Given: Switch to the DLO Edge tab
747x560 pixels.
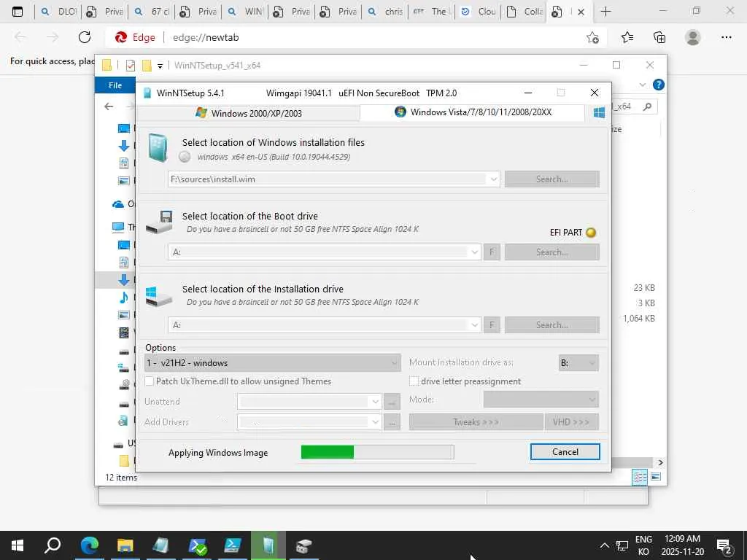Looking at the screenshot, I should coord(58,12).
